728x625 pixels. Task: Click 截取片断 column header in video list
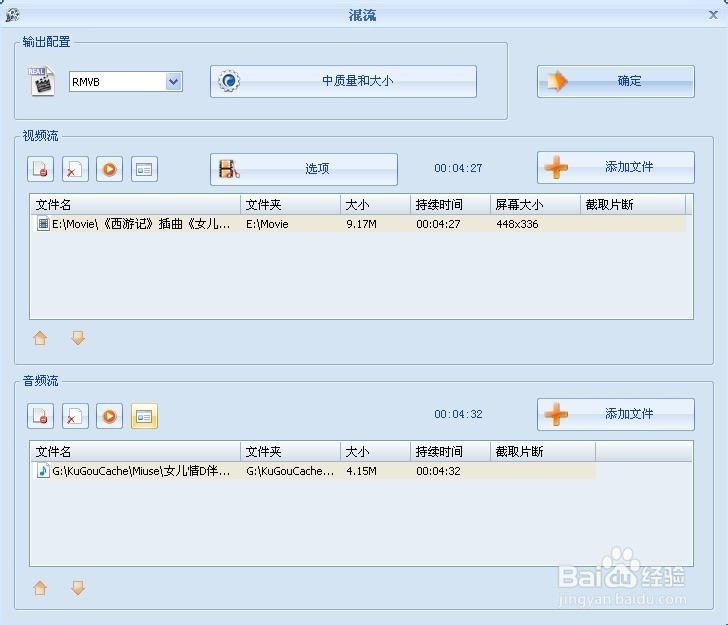click(x=633, y=204)
